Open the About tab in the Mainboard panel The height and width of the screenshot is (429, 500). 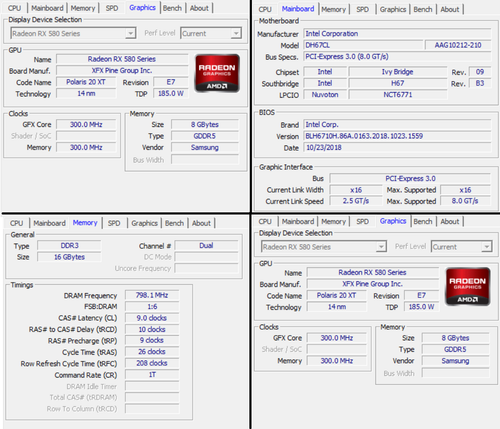[x=450, y=9]
